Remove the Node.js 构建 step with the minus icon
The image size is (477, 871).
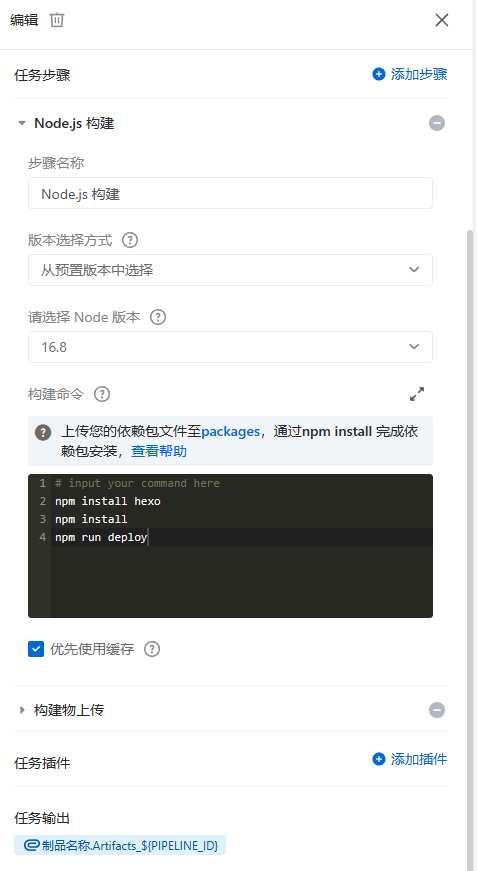click(437, 123)
